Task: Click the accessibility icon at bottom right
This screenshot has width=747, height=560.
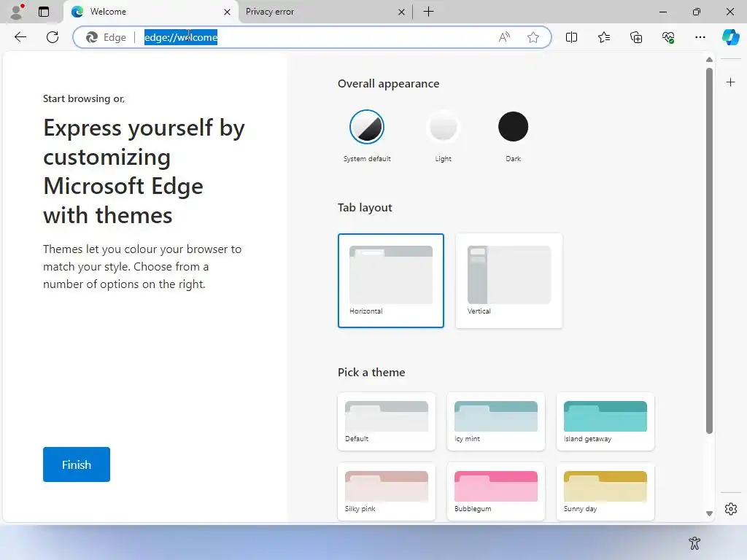Action: coord(694,542)
